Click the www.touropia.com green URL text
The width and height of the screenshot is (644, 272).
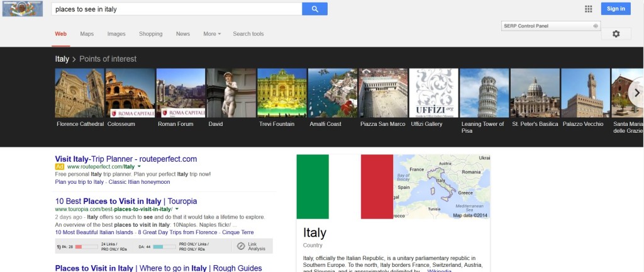coord(114,210)
